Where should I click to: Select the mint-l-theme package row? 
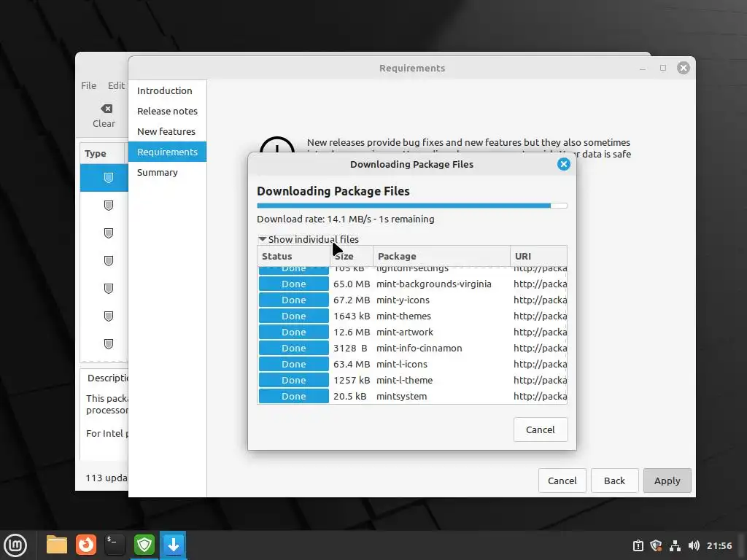pyautogui.click(x=412, y=380)
